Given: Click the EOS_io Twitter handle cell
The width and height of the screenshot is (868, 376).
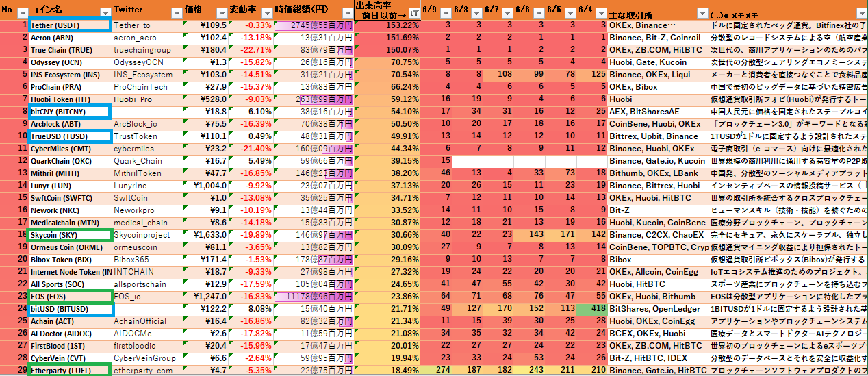Looking at the screenshot, I should tap(147, 297).
